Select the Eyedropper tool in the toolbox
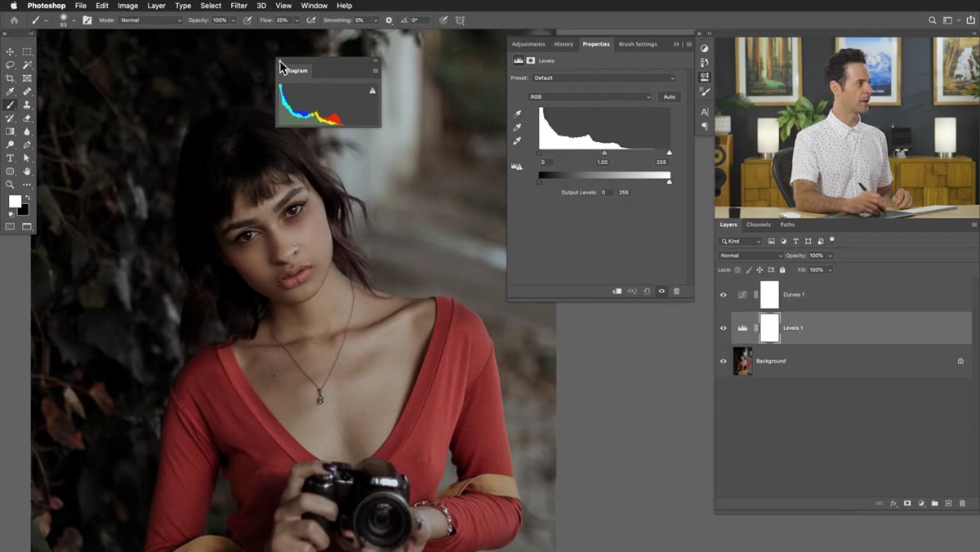The image size is (980, 552). click(x=11, y=91)
